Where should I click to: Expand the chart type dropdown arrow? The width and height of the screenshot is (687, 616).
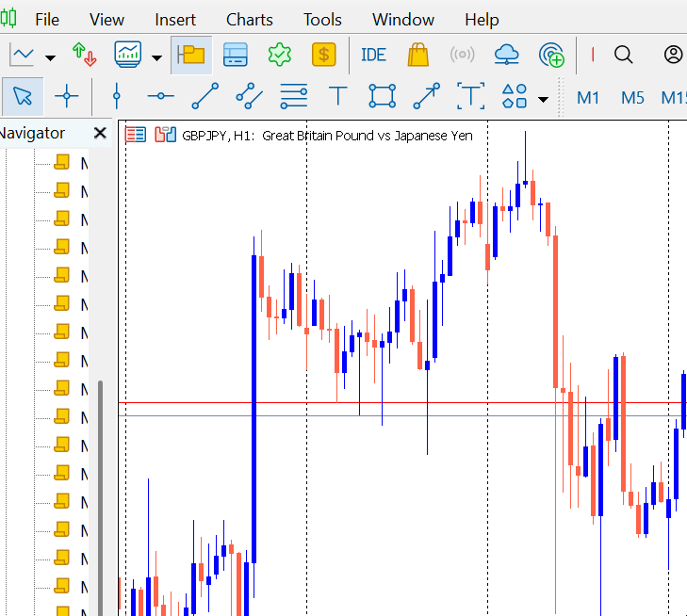50,57
